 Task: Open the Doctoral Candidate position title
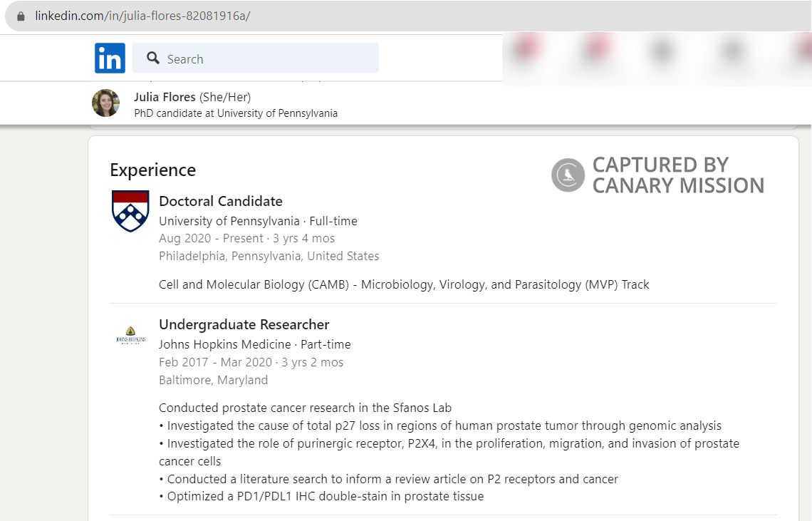pyautogui.click(x=220, y=201)
